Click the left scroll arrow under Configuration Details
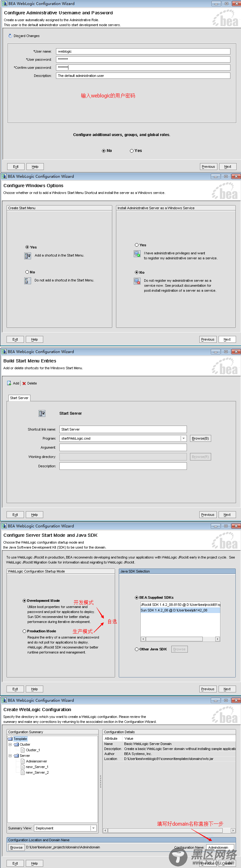This screenshot has height=868, width=241. (x=105, y=830)
